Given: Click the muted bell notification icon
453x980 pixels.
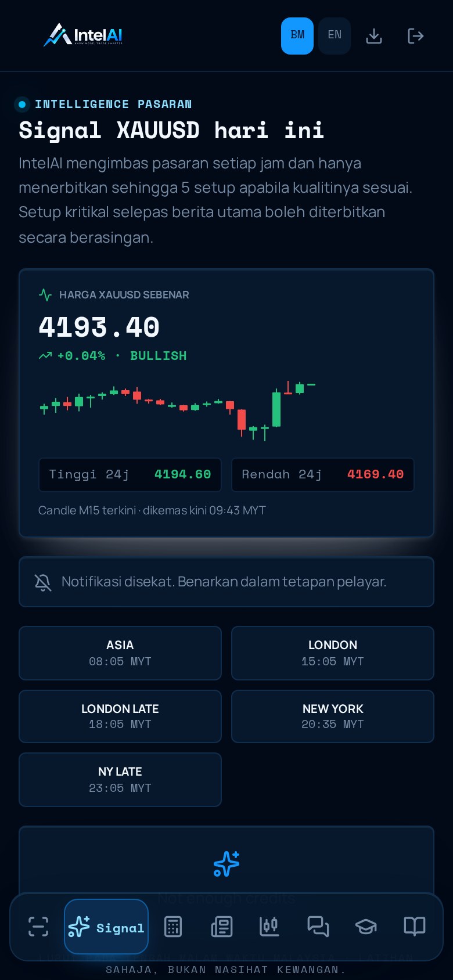Looking at the screenshot, I should coord(43,582).
